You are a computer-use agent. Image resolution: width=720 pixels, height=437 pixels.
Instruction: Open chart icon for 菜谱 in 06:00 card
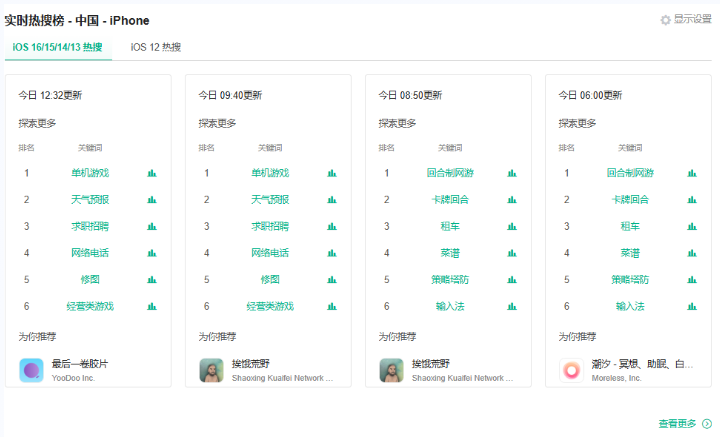click(692, 253)
